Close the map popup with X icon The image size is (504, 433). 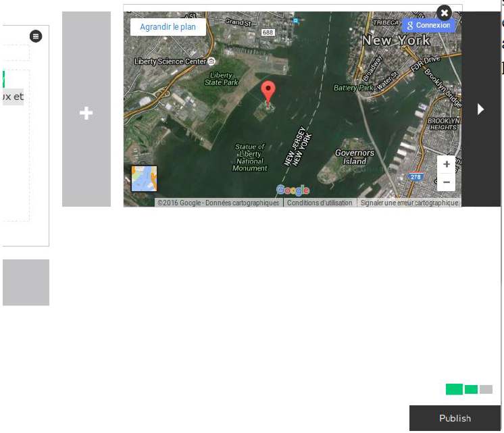point(444,13)
